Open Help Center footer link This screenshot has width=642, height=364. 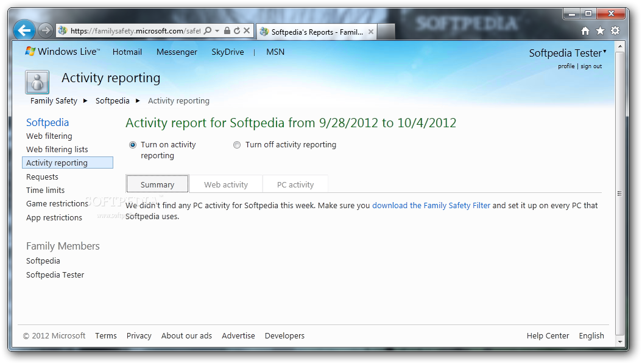coord(548,336)
